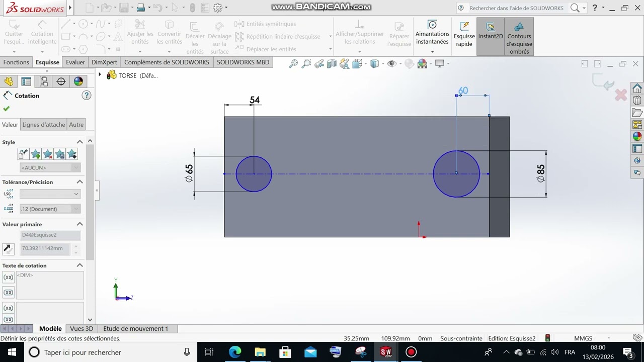Screen dimensions: 644x362
Task: Open the Vues 3D bottom tab
Action: coord(82,329)
